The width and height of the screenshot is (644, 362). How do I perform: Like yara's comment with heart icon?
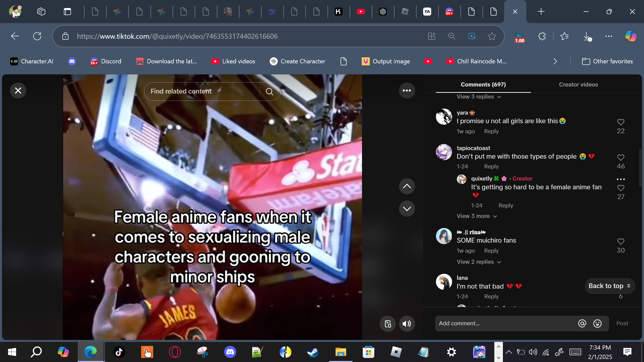click(621, 122)
